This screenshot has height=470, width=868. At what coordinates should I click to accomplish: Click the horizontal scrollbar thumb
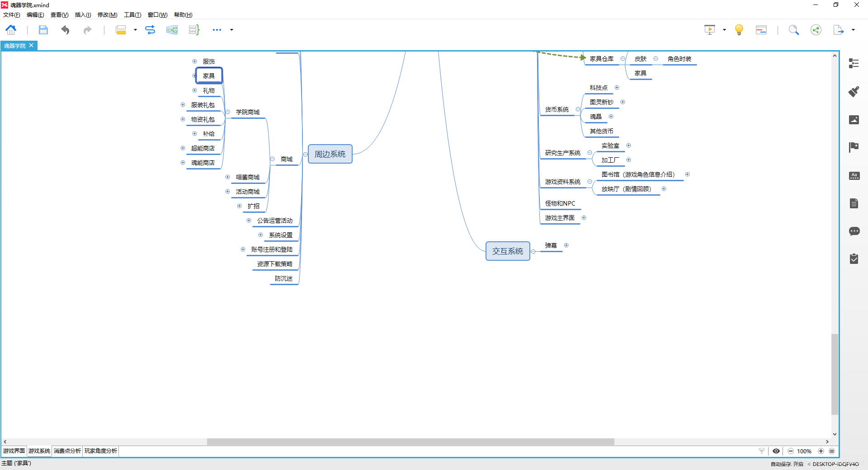[x=410, y=442]
